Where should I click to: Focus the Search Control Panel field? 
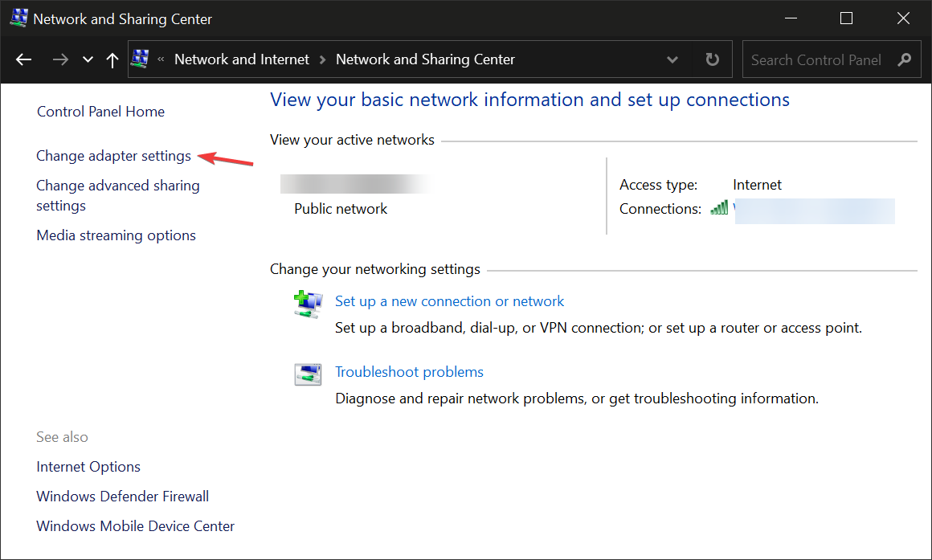tap(815, 60)
